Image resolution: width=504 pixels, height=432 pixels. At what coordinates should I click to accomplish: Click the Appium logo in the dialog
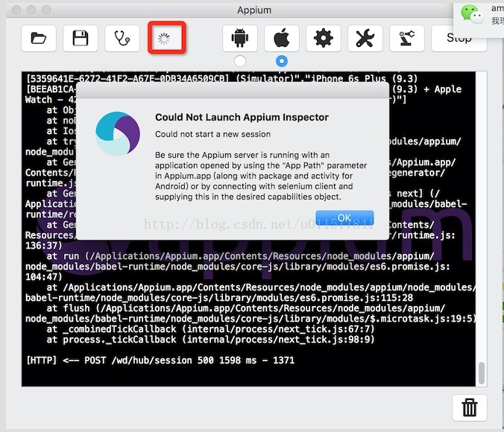[118, 134]
